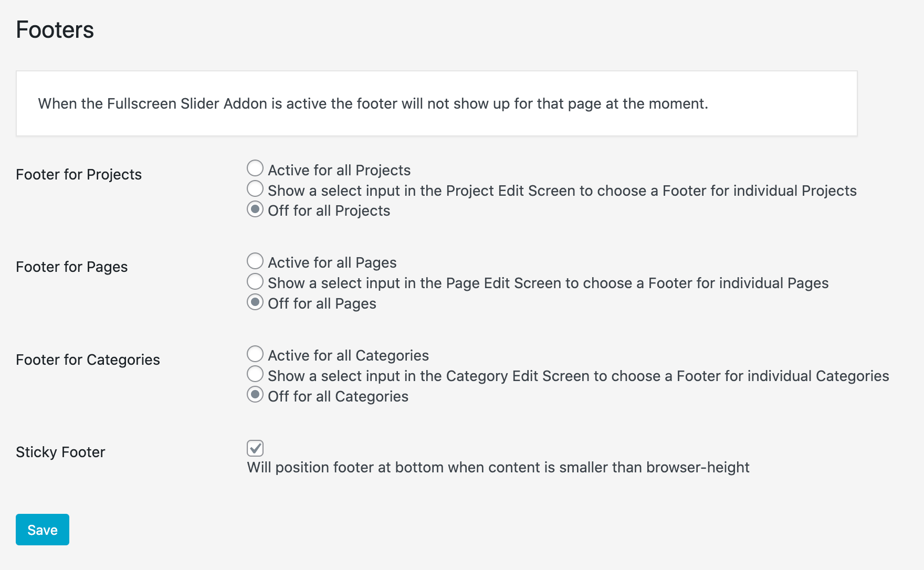Choose "Active for all Categories" radio
The image size is (924, 570).
tap(255, 354)
